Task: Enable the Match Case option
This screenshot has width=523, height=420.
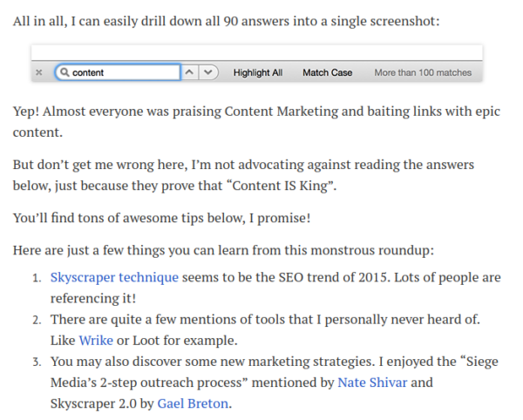Action: coord(328,72)
